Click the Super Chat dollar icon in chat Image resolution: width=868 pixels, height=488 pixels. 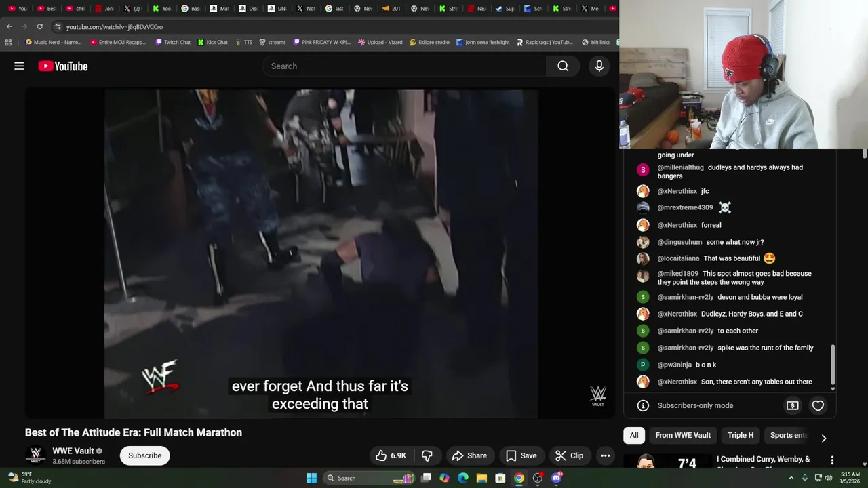tap(792, 405)
